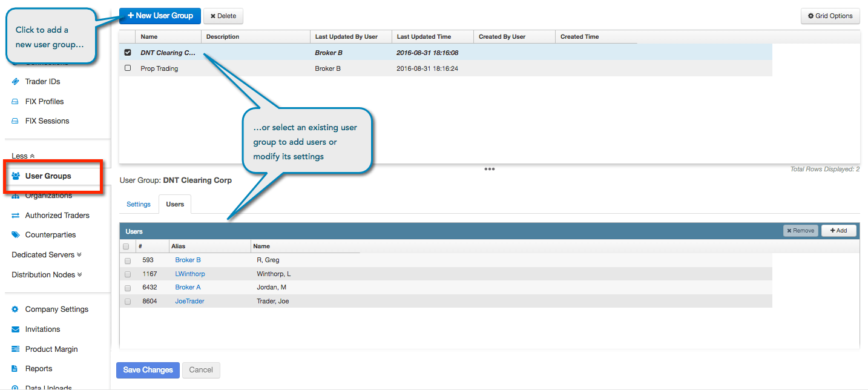The height and width of the screenshot is (390, 868).
Task: Sort by Created Time column
Action: point(596,37)
